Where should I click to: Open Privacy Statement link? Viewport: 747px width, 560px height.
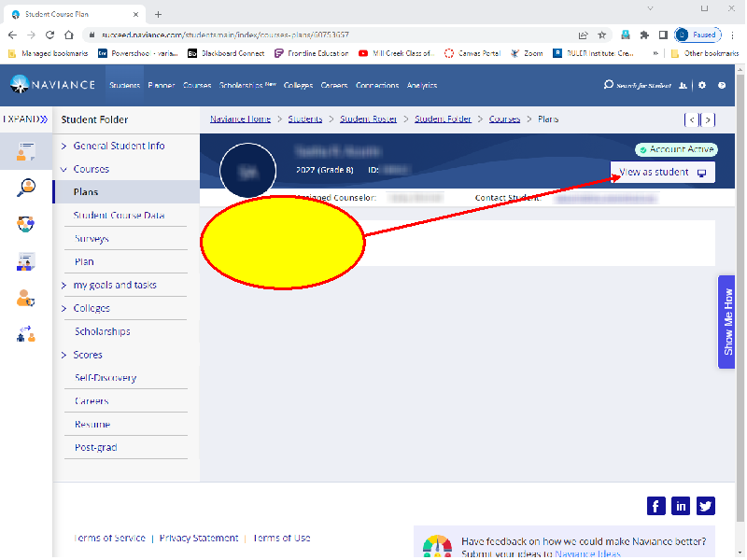pos(199,539)
